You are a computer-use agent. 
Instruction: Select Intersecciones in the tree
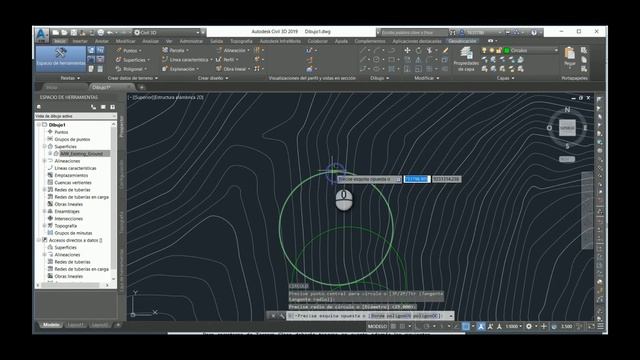(x=69, y=218)
